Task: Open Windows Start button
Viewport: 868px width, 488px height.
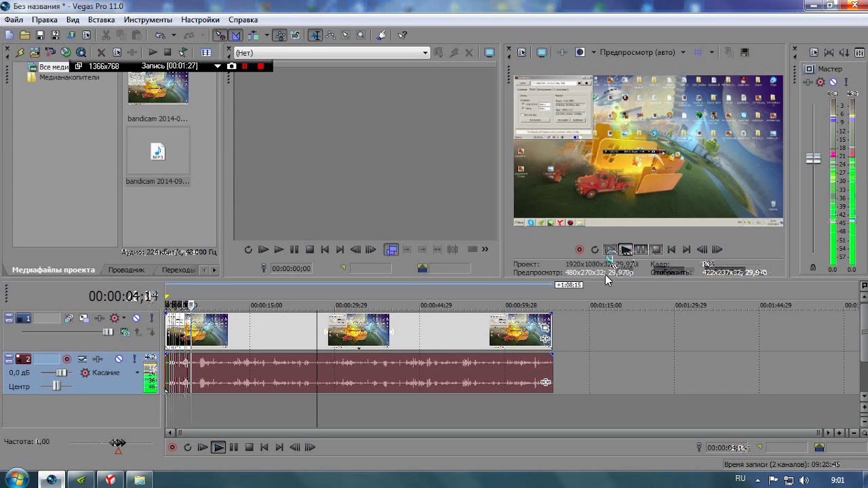Action: 15,479
